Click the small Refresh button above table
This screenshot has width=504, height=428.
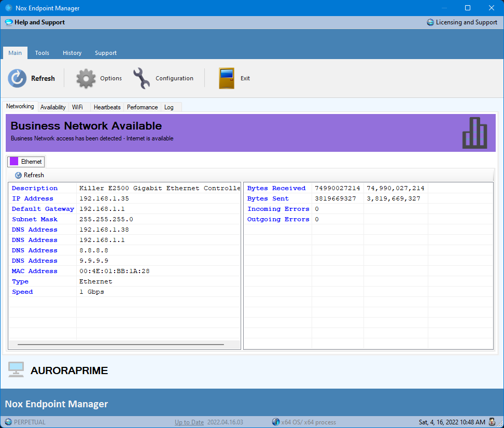(x=30, y=175)
